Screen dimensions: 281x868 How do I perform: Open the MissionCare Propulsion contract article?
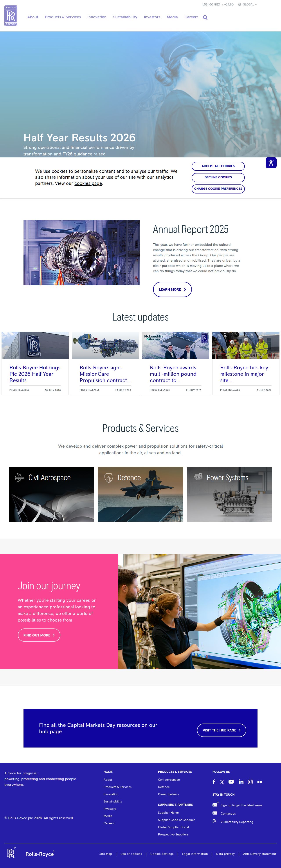(105, 374)
